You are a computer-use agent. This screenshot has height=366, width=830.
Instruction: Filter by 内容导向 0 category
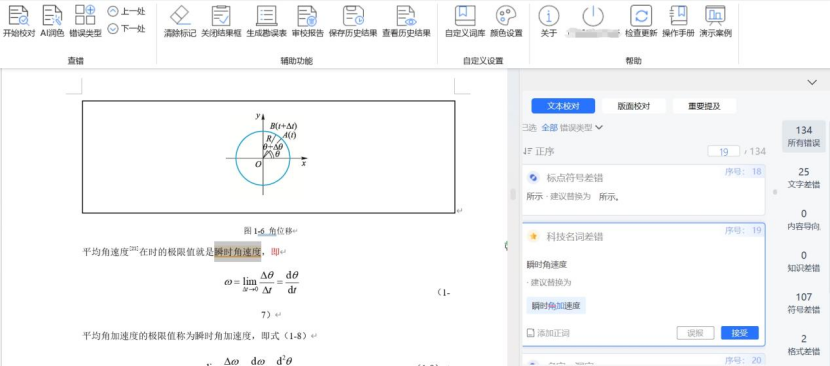point(804,220)
